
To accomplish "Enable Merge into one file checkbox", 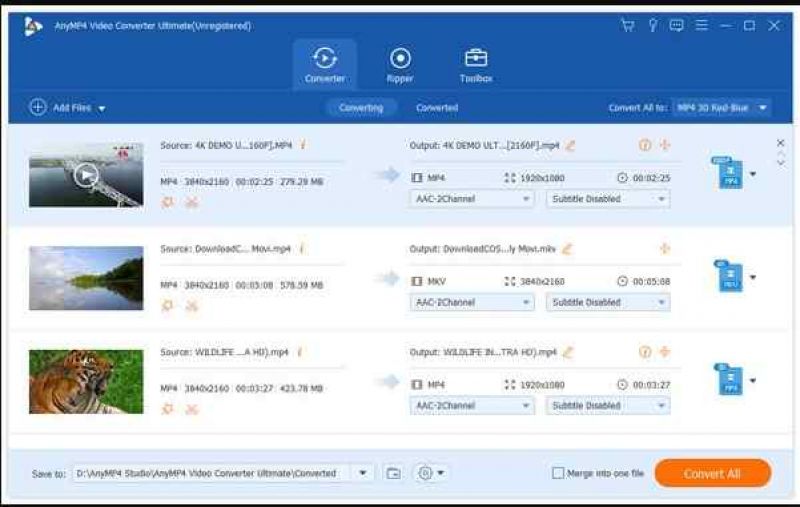I will tap(558, 473).
